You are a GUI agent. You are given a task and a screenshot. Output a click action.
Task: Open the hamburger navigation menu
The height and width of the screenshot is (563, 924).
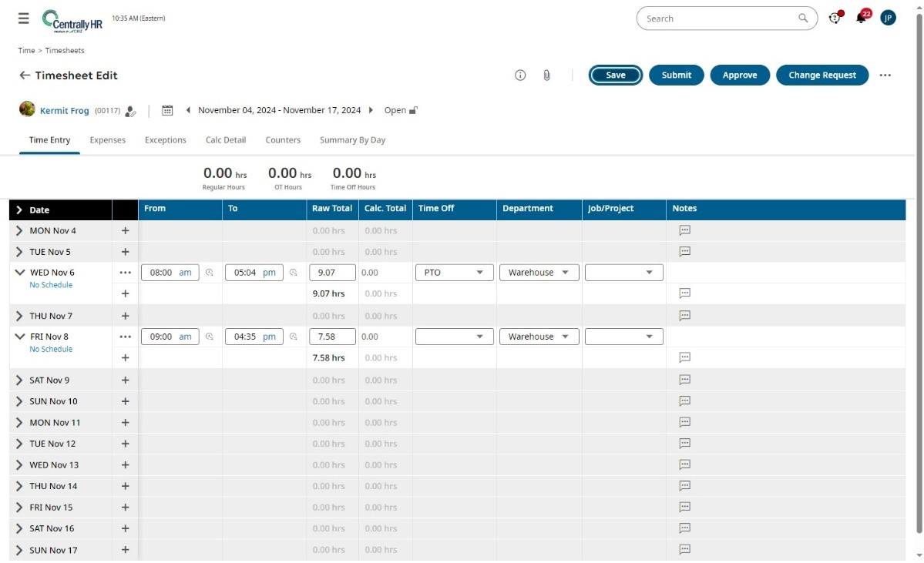click(24, 18)
